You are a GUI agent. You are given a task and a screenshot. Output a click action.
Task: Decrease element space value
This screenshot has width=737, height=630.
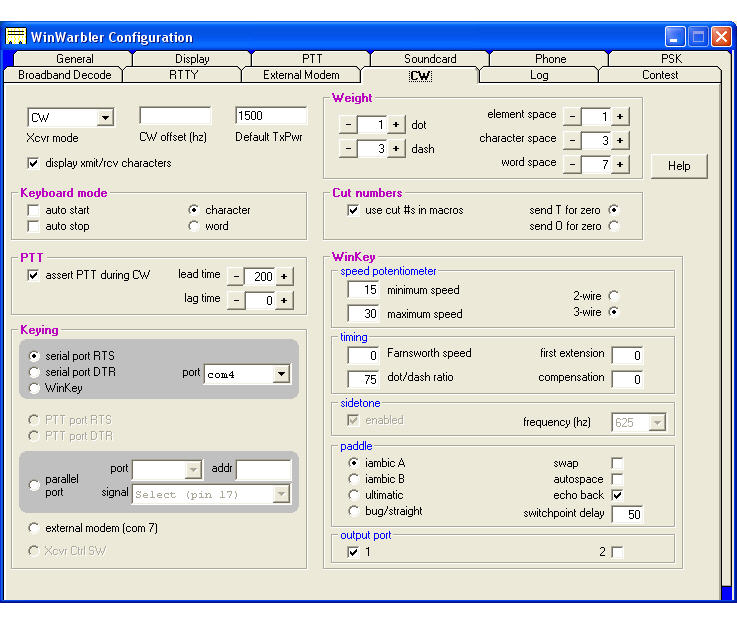572,116
